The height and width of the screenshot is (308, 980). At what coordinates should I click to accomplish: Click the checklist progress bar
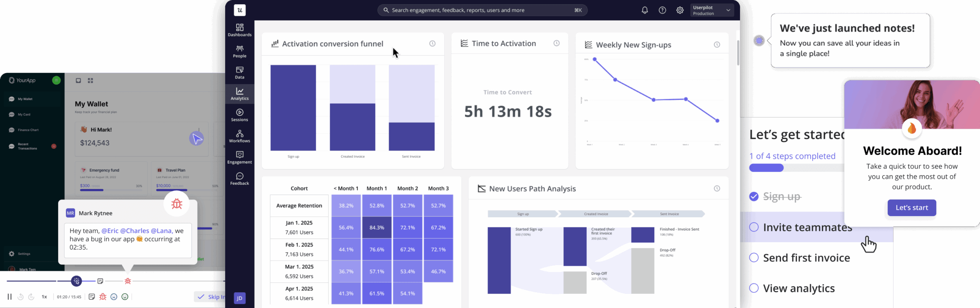pos(796,168)
